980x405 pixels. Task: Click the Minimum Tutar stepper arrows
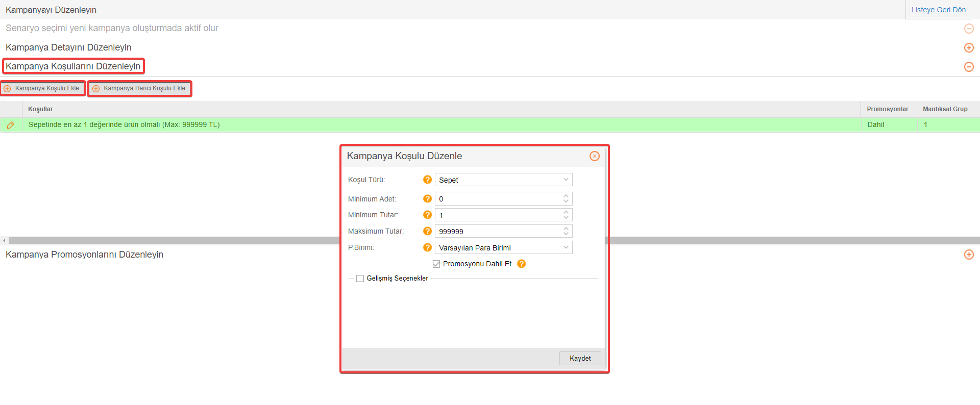pyautogui.click(x=566, y=215)
